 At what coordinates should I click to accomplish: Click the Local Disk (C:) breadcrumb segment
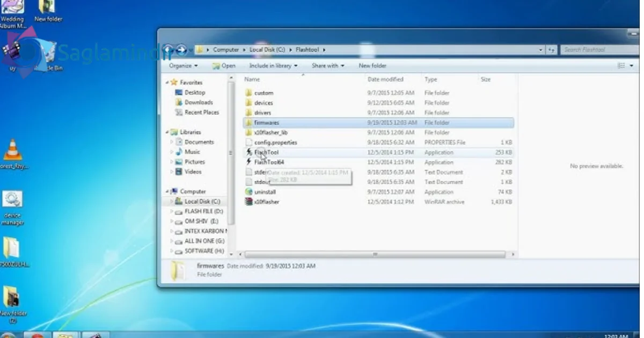[267, 49]
